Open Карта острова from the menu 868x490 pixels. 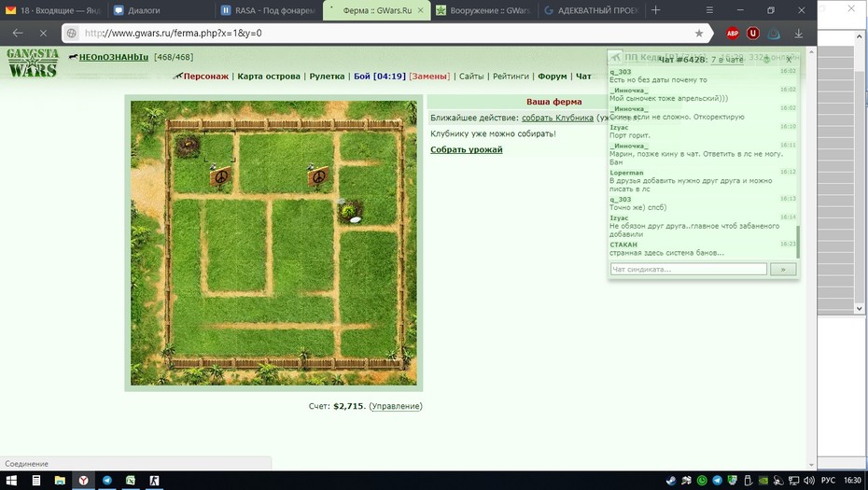point(269,77)
